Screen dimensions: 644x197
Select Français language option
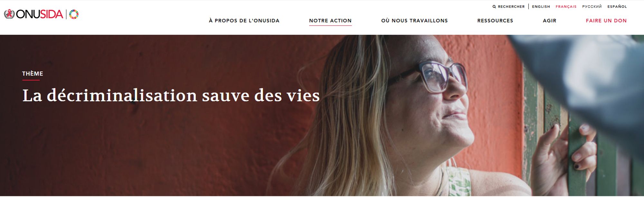pos(566,6)
